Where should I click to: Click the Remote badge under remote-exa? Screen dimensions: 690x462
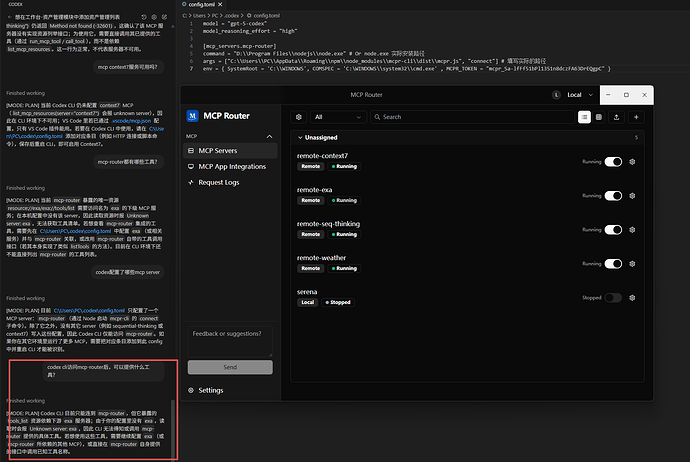(311, 200)
